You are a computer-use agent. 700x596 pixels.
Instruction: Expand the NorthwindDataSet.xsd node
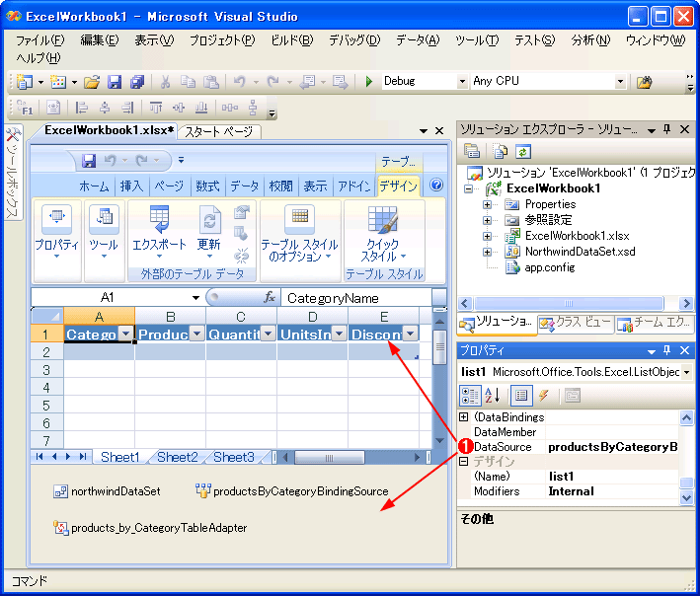[487, 252]
